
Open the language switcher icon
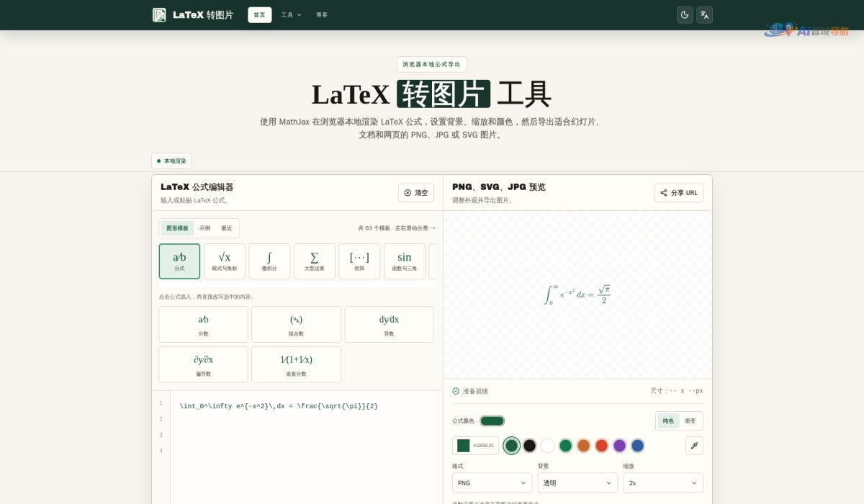(x=704, y=14)
